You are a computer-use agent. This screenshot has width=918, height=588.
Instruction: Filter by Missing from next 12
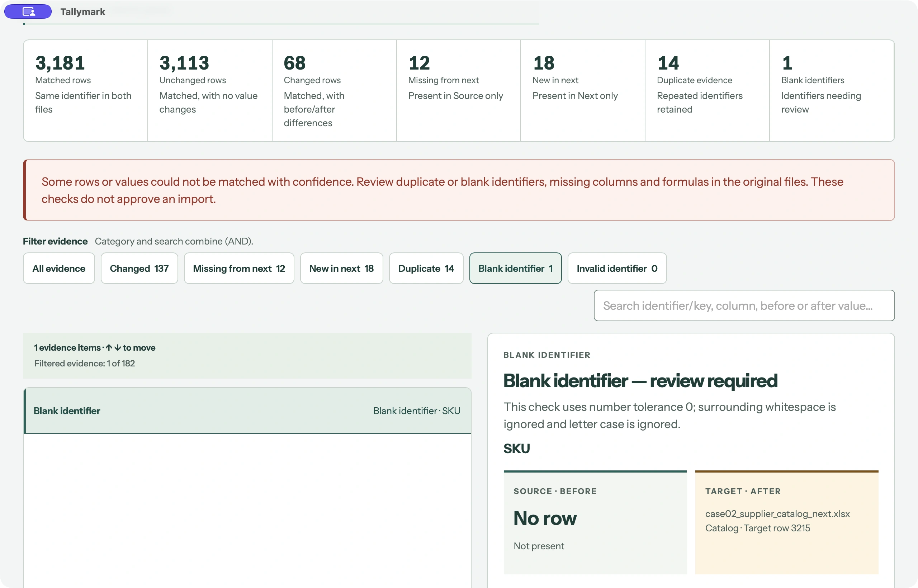pos(239,268)
